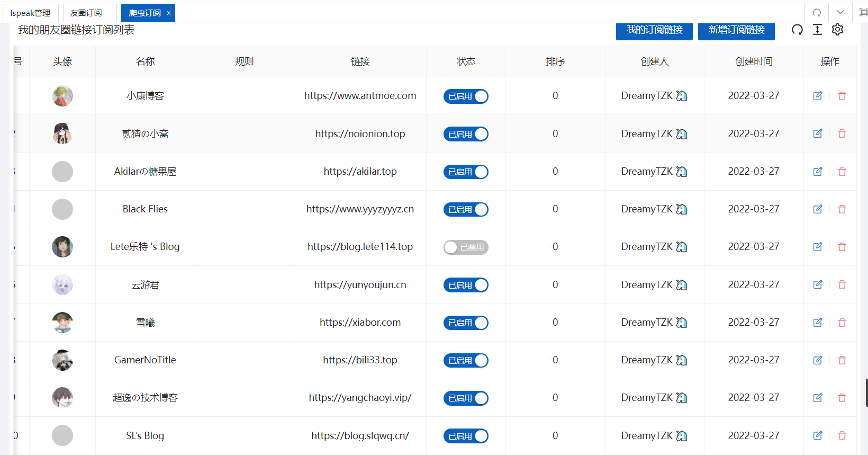Click the 状态 column header
The image size is (868, 455).
coord(466,61)
